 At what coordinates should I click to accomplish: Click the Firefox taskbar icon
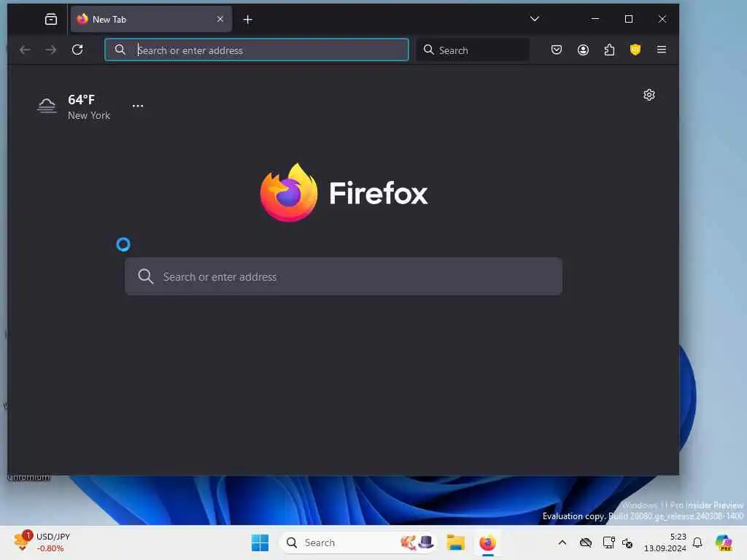click(x=487, y=542)
